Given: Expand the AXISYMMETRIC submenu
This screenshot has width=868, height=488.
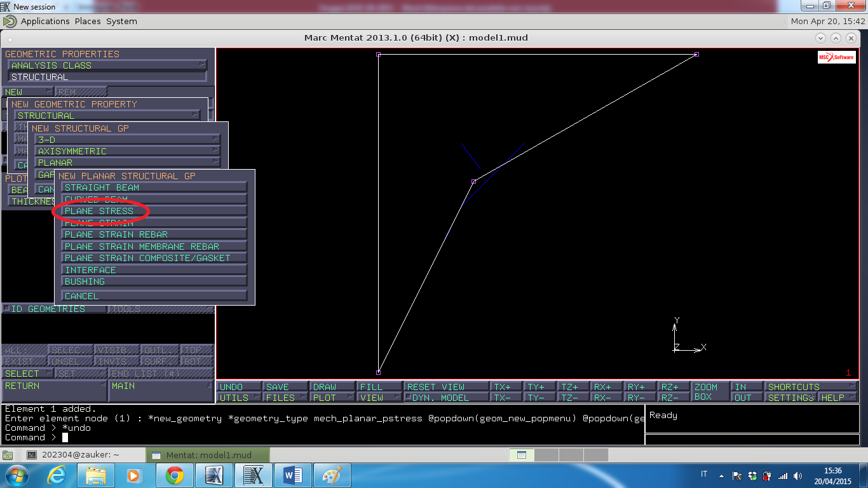Looking at the screenshot, I should (x=128, y=151).
